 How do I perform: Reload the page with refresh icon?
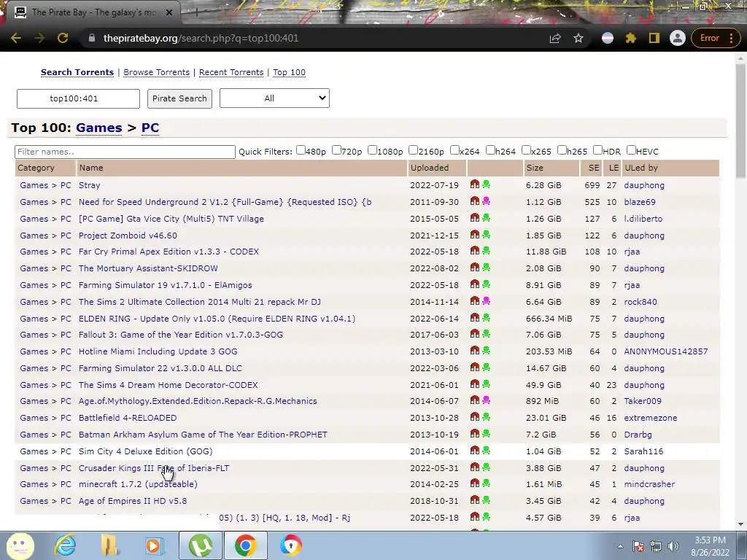click(63, 38)
